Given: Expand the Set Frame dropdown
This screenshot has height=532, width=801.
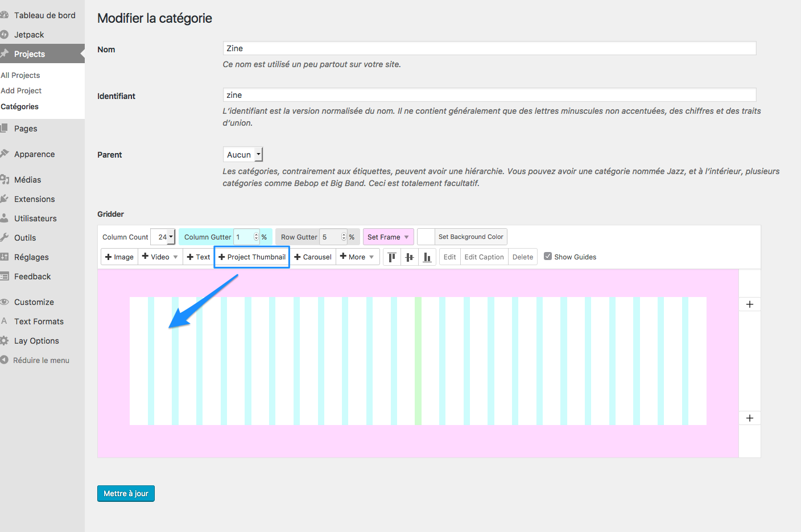Looking at the screenshot, I should point(388,237).
